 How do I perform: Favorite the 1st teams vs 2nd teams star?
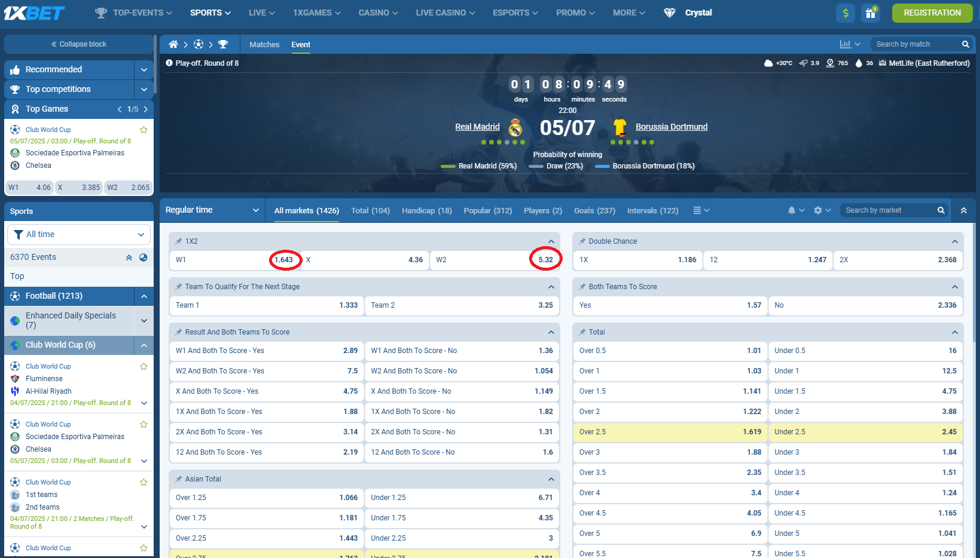coord(144,482)
